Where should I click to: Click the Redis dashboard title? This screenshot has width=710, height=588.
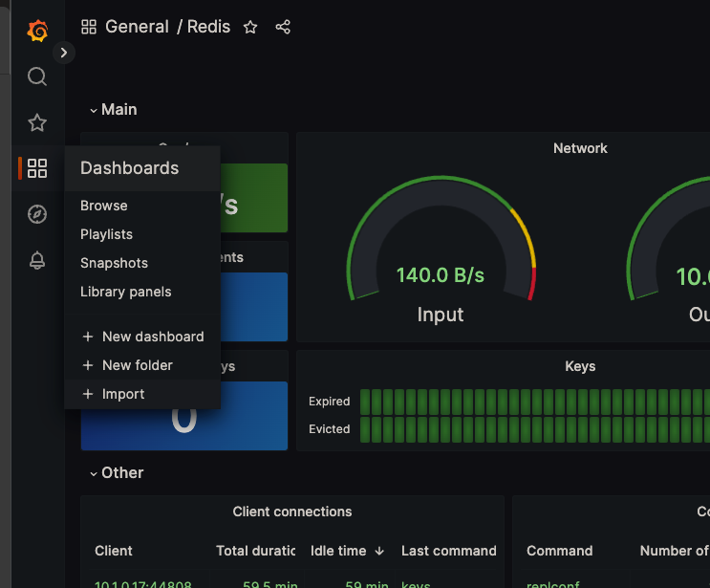pos(208,27)
